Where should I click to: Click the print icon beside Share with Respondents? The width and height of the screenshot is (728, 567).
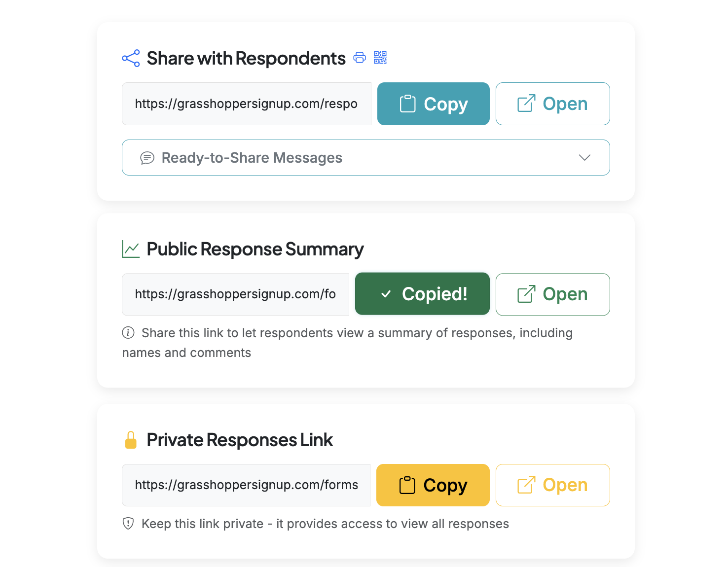pyautogui.click(x=360, y=58)
